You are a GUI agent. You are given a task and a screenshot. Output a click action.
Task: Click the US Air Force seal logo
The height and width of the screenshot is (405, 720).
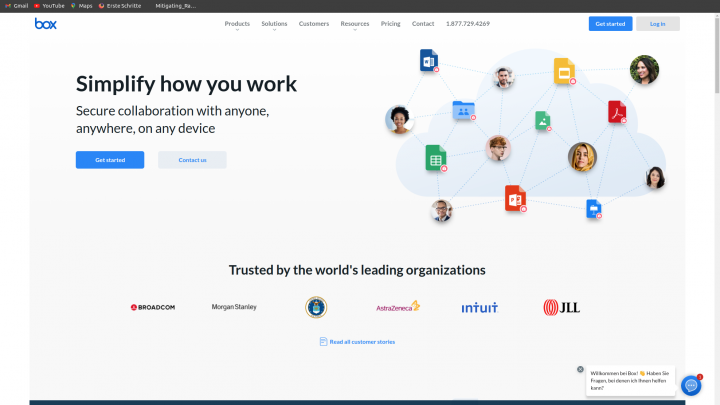(x=316, y=307)
